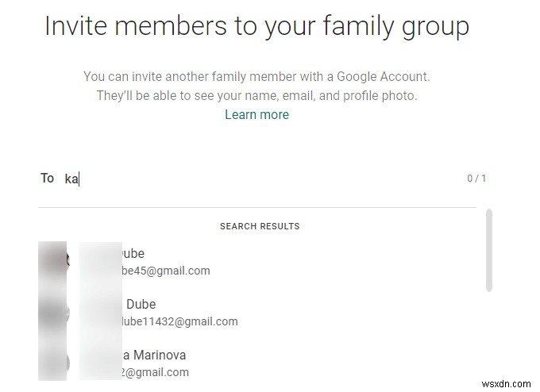Screen dimensions: 540x392
Task: Click the "To" label
Action: coord(47,179)
